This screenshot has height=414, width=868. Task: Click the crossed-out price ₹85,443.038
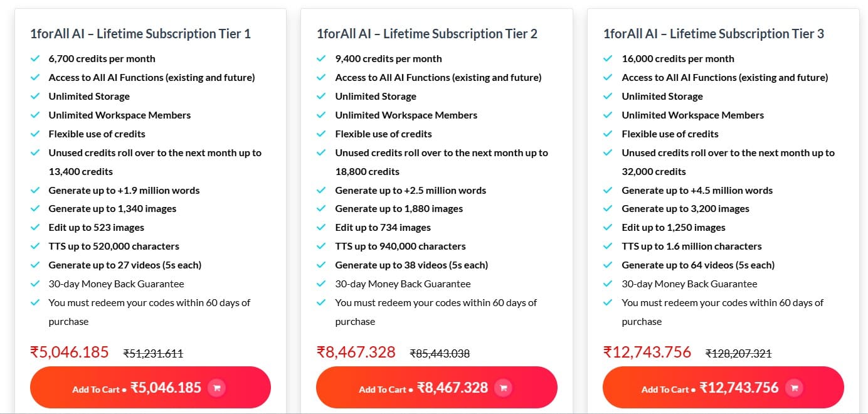pos(440,354)
